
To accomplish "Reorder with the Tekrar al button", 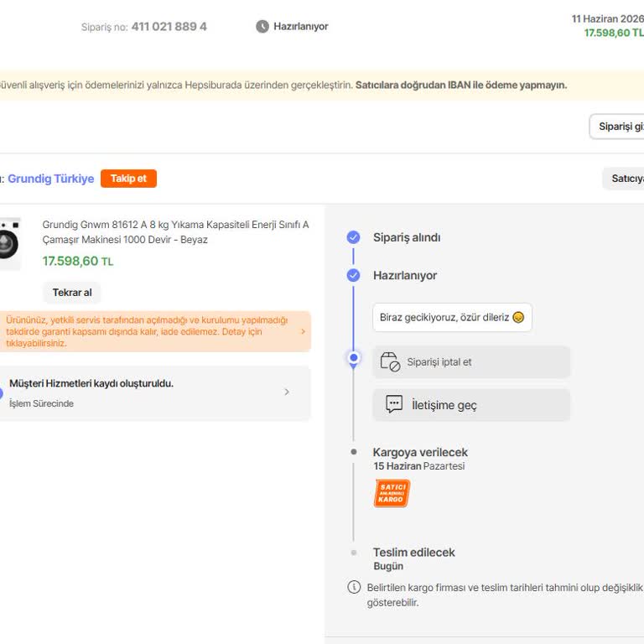I will coord(72,293).
